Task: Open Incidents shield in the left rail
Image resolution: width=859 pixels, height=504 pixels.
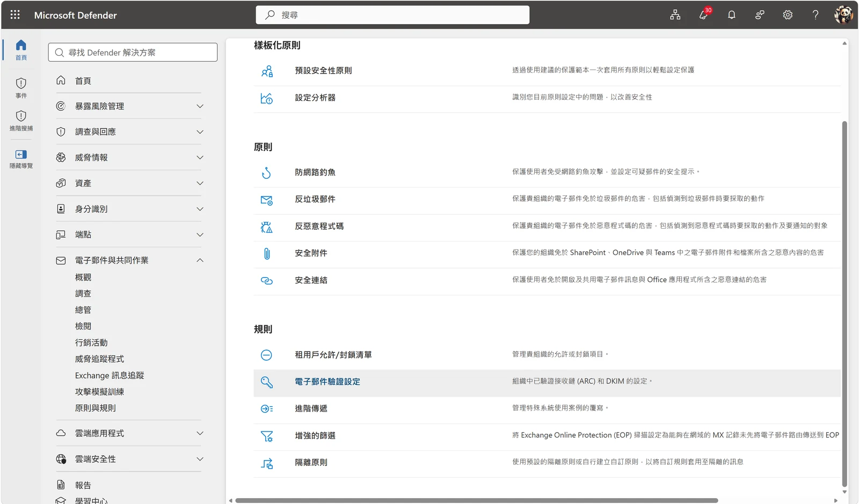Action: coord(21,88)
